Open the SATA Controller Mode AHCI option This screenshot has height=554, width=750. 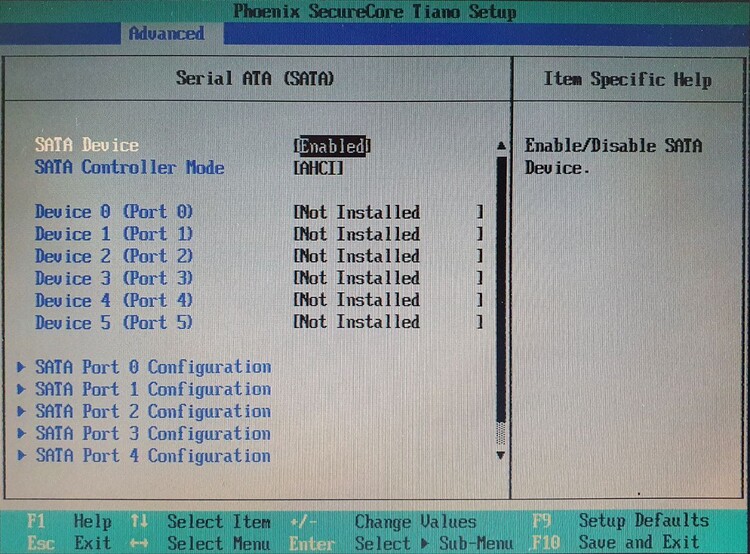(319, 168)
